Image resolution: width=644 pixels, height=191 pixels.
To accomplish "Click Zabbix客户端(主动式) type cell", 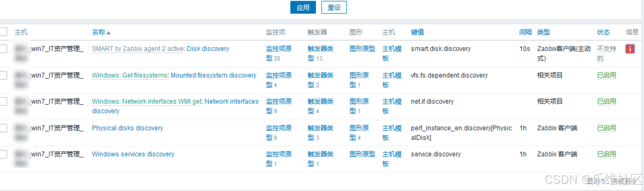I will pos(564,53).
